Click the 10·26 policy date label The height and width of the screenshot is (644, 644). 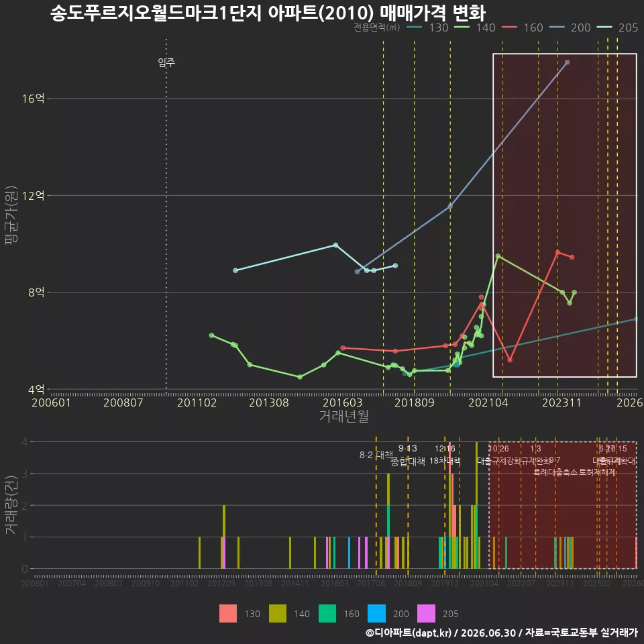coord(498,449)
